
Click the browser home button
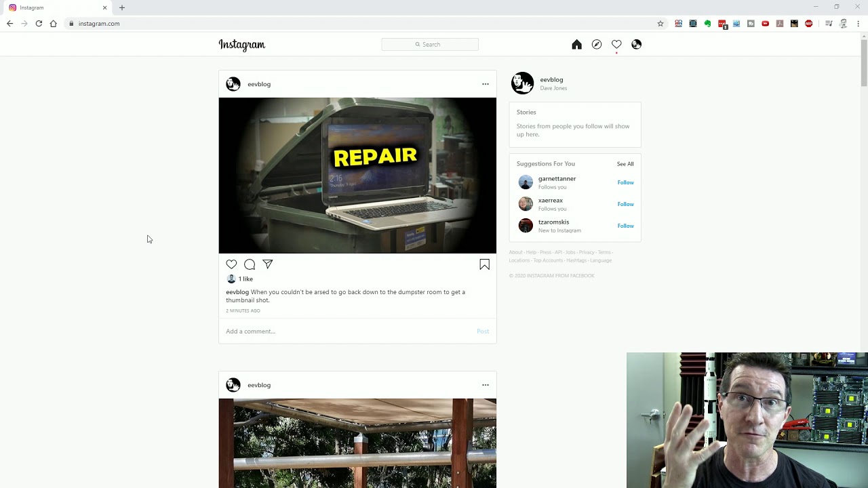point(54,23)
